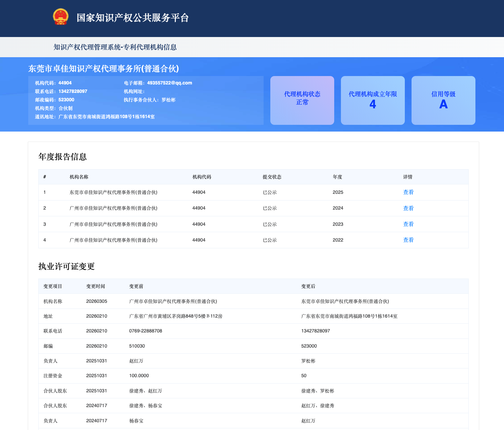Select the email address 493557522@qq.com
Viewport: 504px width, 430px height.
point(169,83)
